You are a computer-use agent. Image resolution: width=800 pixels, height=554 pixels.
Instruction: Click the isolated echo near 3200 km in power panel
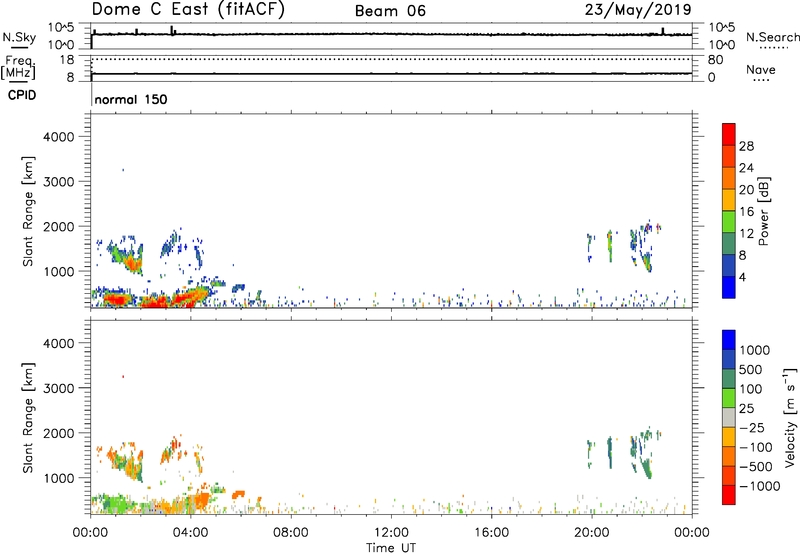tap(123, 170)
